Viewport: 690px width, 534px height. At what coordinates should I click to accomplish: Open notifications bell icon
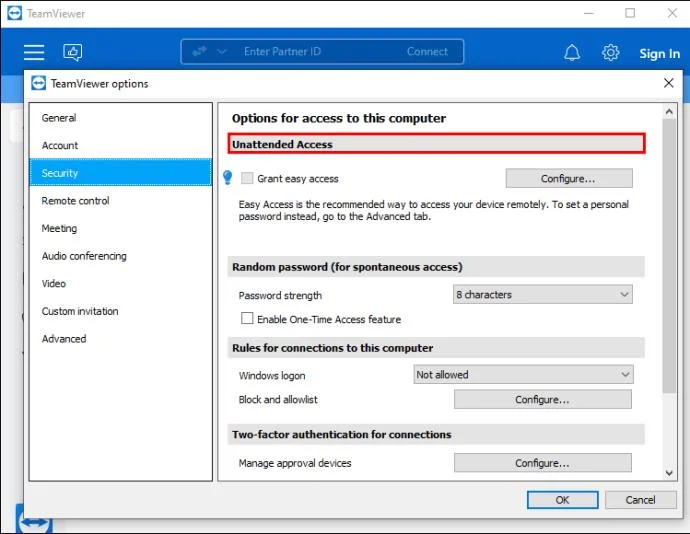(572, 53)
